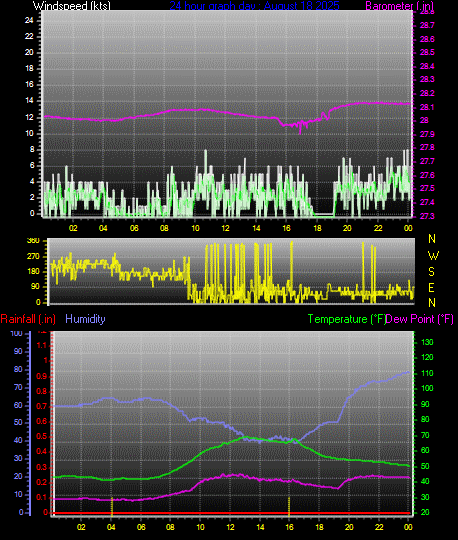The height and width of the screenshot is (540, 458).
Task: Click the barometer scale value "27.9"
Action: click(x=427, y=134)
